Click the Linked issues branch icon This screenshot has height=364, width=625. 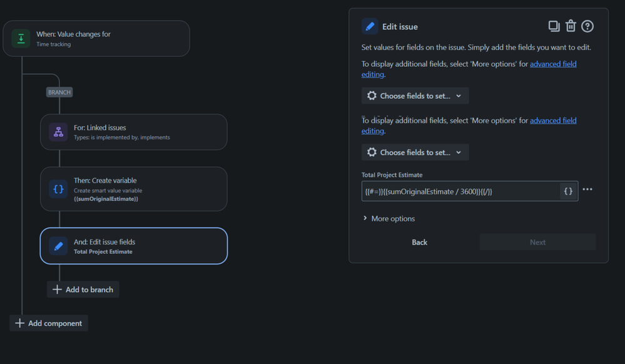(x=58, y=132)
